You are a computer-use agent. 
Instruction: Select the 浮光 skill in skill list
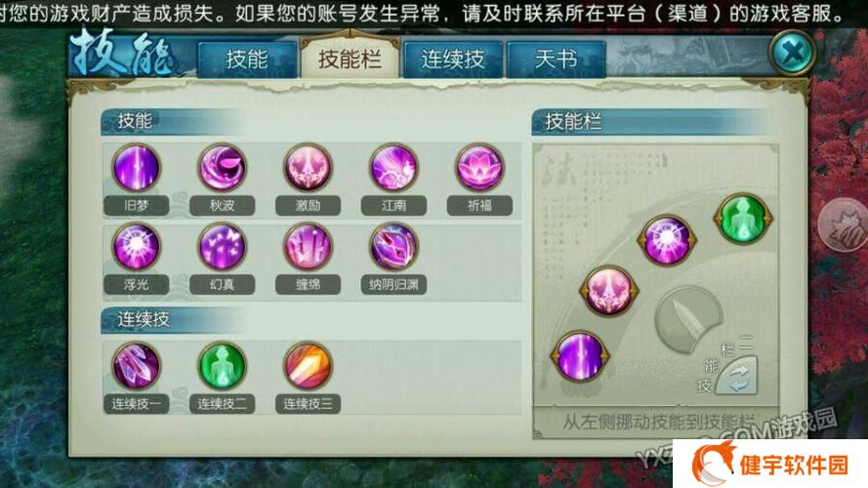coord(136,247)
